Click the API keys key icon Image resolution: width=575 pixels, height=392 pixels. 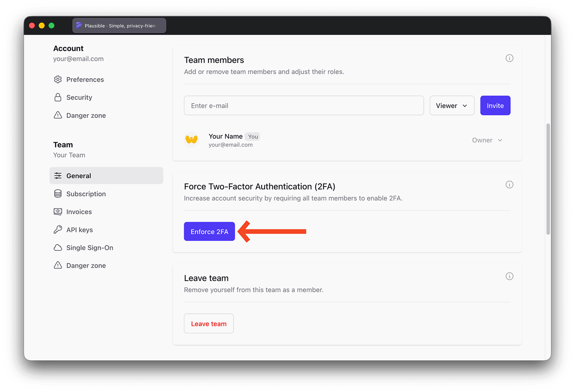coord(58,230)
